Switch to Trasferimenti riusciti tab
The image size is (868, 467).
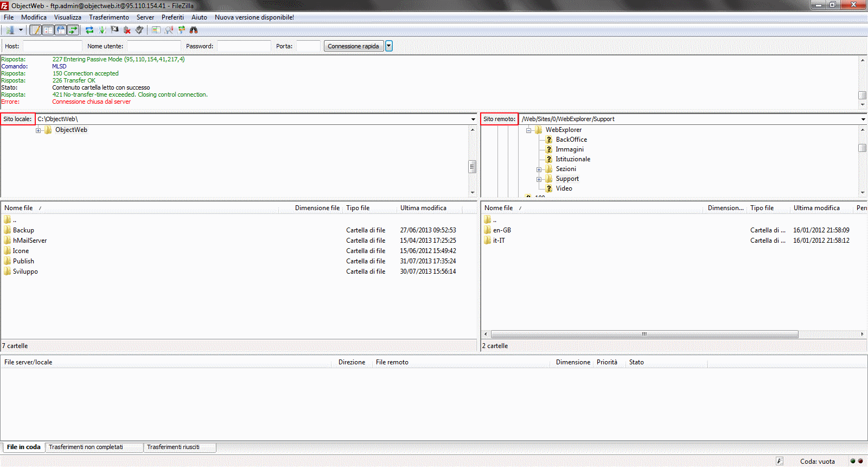click(173, 447)
